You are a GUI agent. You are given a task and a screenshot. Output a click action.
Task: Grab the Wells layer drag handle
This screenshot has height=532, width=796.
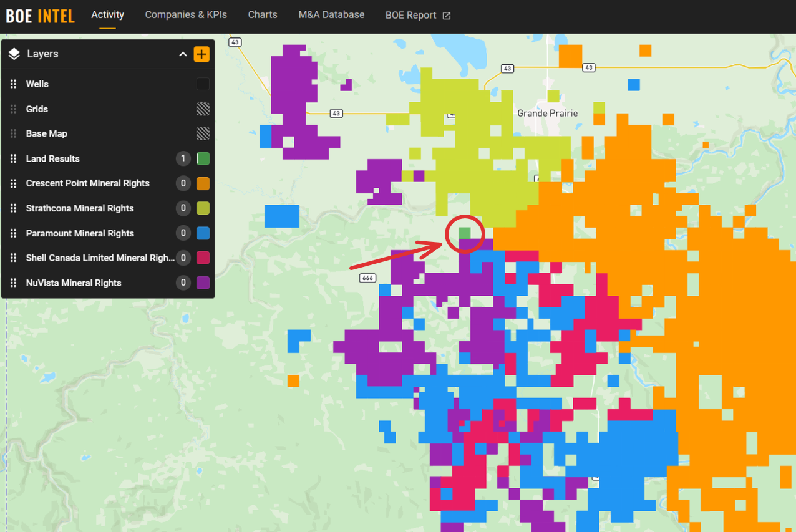[14, 84]
